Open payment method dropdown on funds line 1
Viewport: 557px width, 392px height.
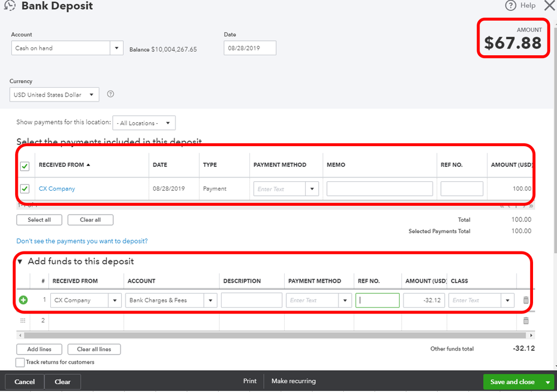345,301
